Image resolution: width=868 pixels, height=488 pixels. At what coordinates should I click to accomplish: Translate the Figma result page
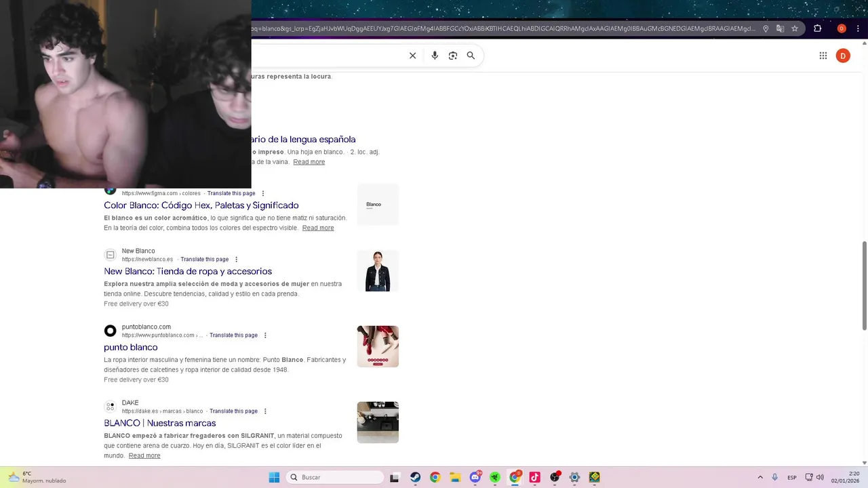(x=231, y=193)
